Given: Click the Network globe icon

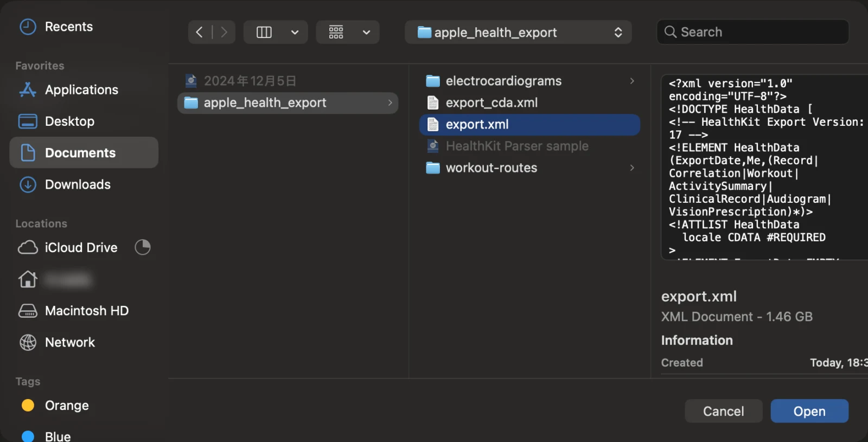Looking at the screenshot, I should click(x=28, y=342).
